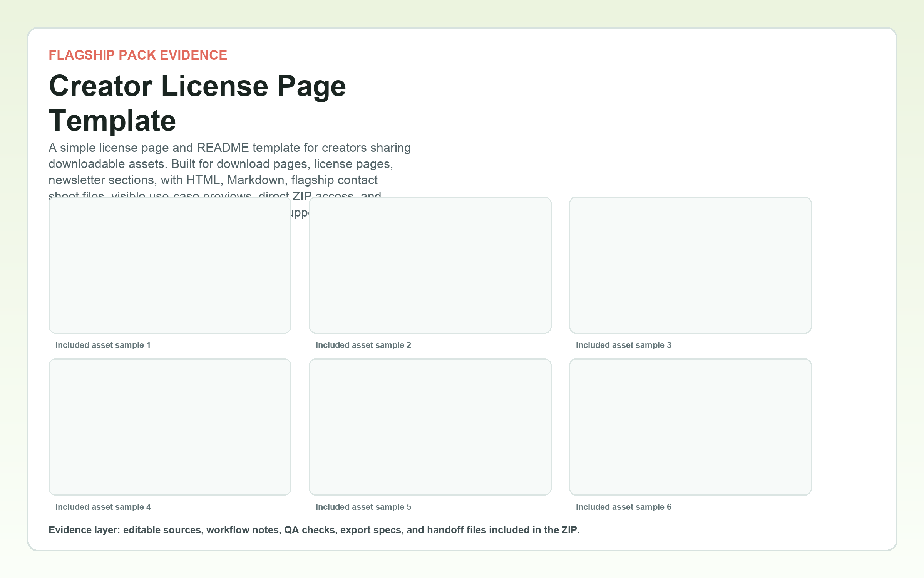Open the Included asset sample 3 thumbnail
The image size is (924, 578).
[690, 265]
